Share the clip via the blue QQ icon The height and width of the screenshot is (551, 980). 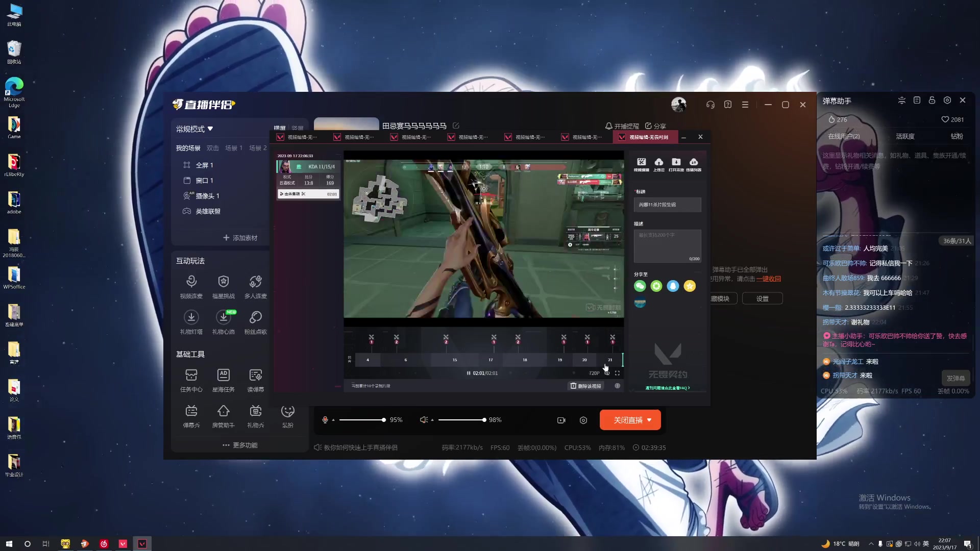673,286
